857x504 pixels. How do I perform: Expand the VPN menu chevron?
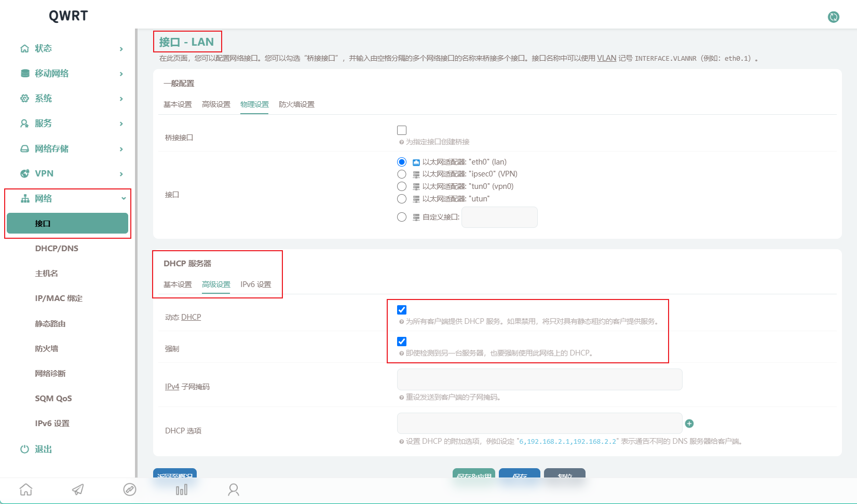(x=121, y=174)
